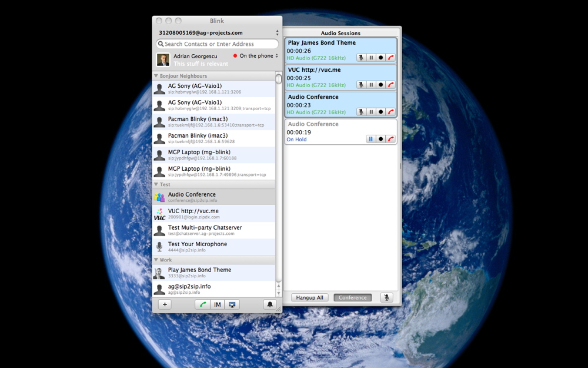Open the IM chat button
The height and width of the screenshot is (368, 588).
click(218, 304)
